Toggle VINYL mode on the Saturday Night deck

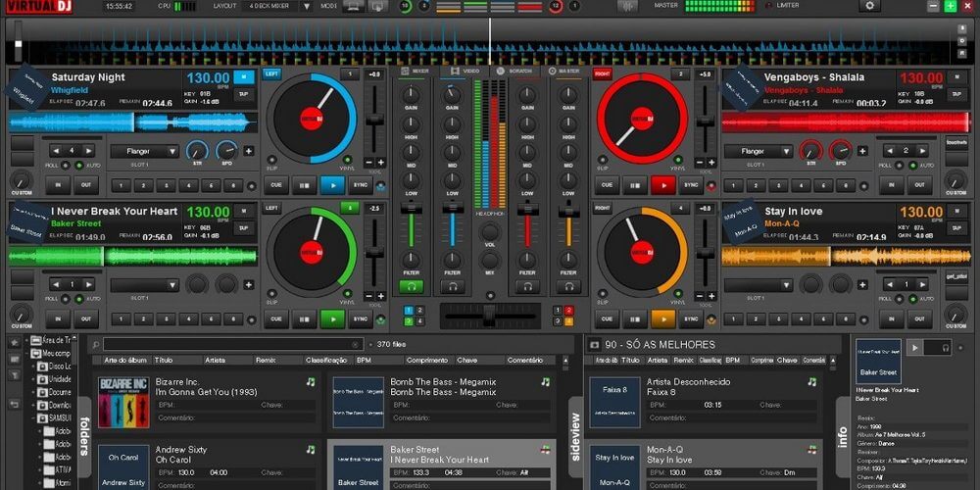coord(347,160)
